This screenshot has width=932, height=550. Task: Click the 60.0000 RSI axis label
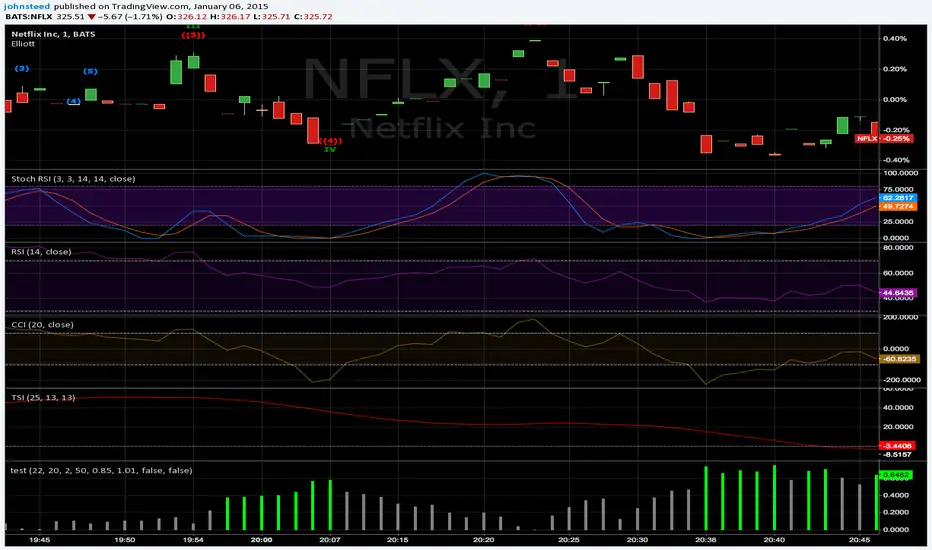pyautogui.click(x=900, y=274)
